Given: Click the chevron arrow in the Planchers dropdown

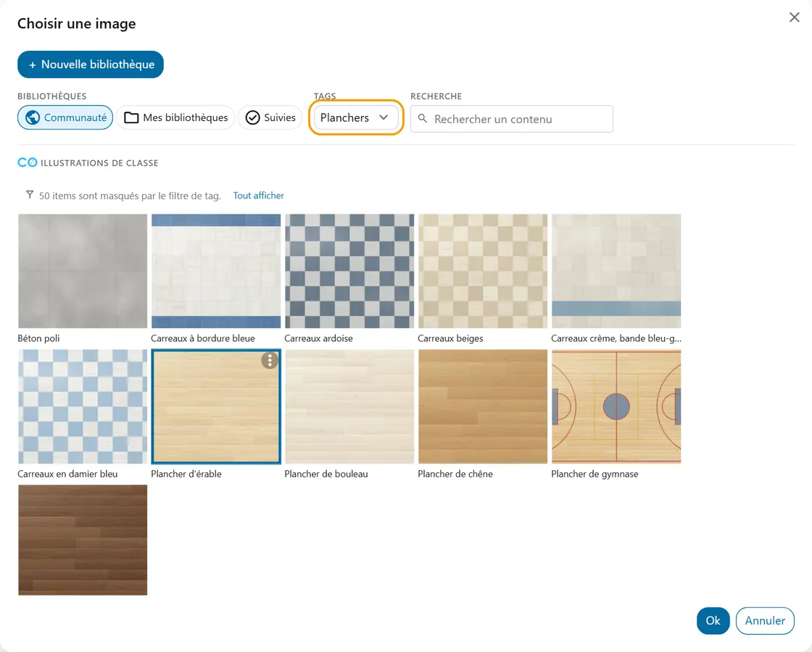Looking at the screenshot, I should (x=384, y=117).
